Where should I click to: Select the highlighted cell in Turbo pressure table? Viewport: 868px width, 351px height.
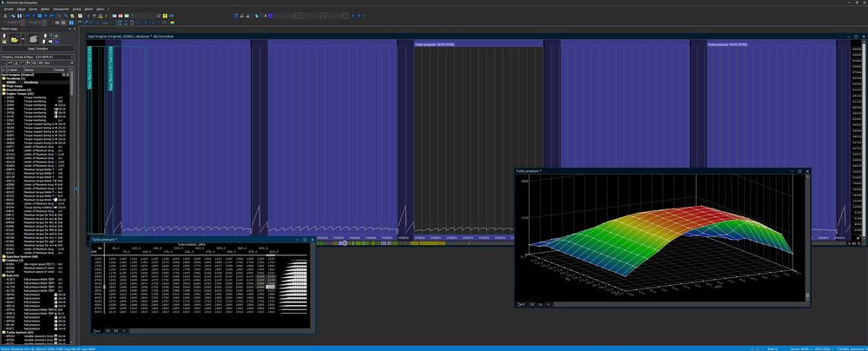pyautogui.click(x=270, y=286)
